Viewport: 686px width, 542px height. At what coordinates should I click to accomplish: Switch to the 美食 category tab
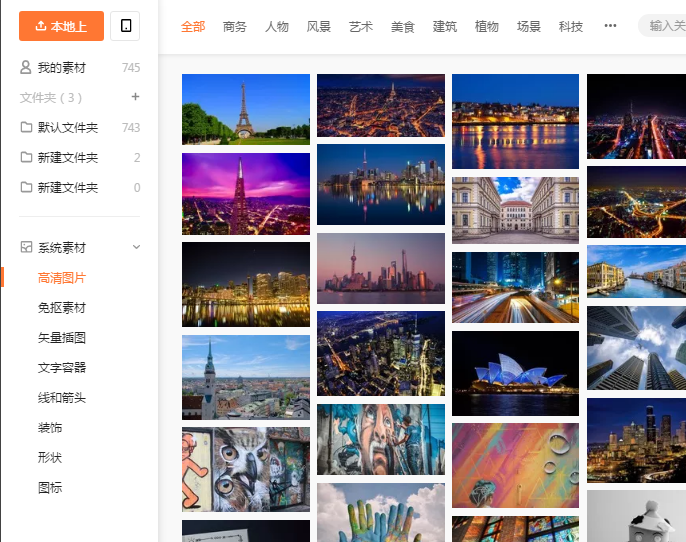click(403, 27)
